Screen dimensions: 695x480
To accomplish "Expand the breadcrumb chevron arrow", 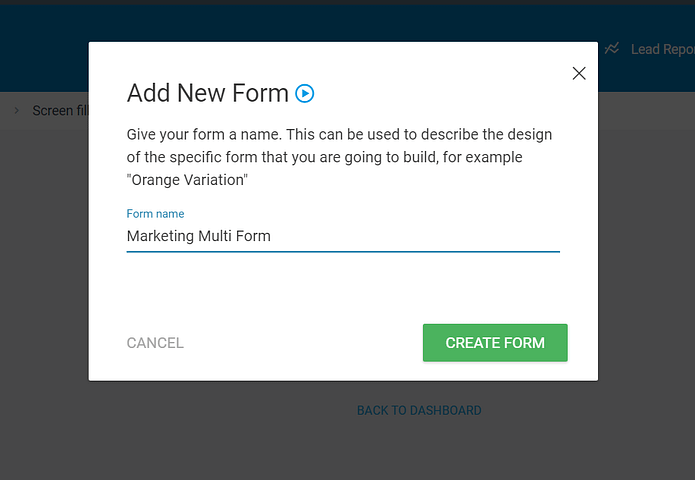I will 16,110.
